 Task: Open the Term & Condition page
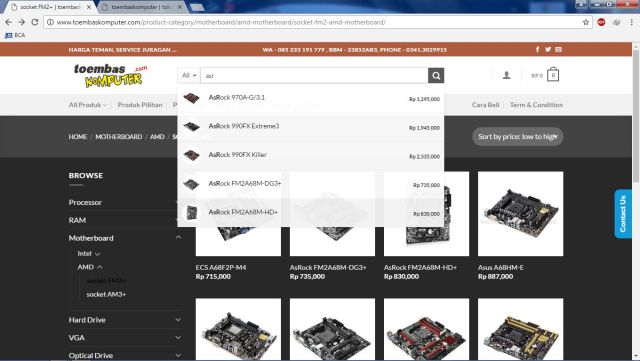point(536,105)
